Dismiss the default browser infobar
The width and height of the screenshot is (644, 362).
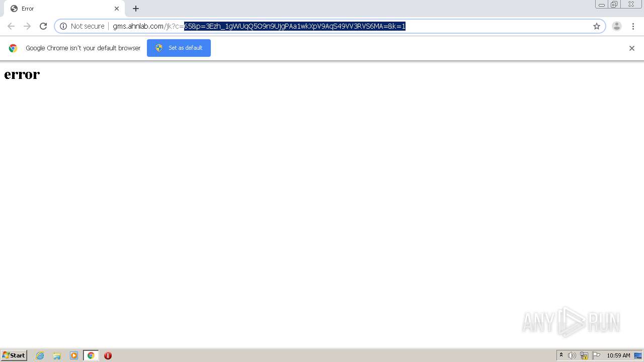click(x=632, y=48)
